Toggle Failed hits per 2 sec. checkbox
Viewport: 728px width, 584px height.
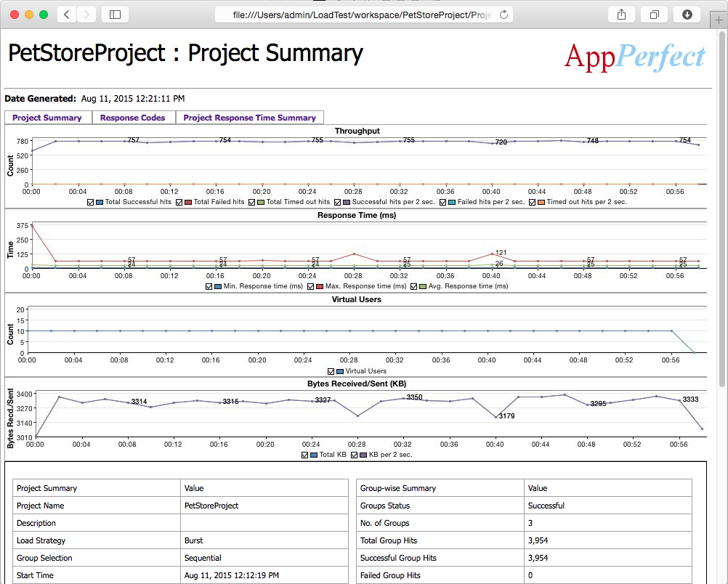pos(443,203)
